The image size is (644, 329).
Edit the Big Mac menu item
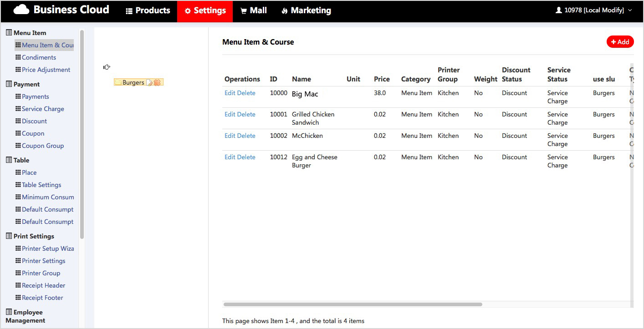(230, 93)
